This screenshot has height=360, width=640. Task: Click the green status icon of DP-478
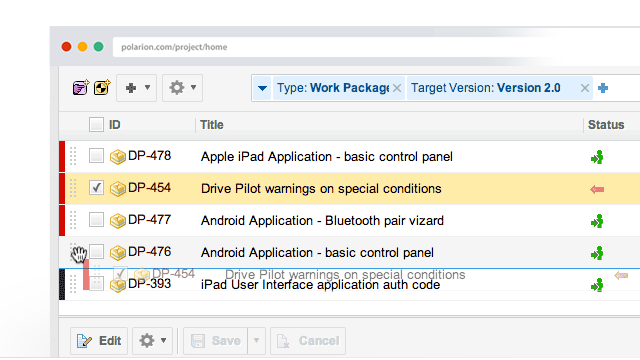pos(597,157)
